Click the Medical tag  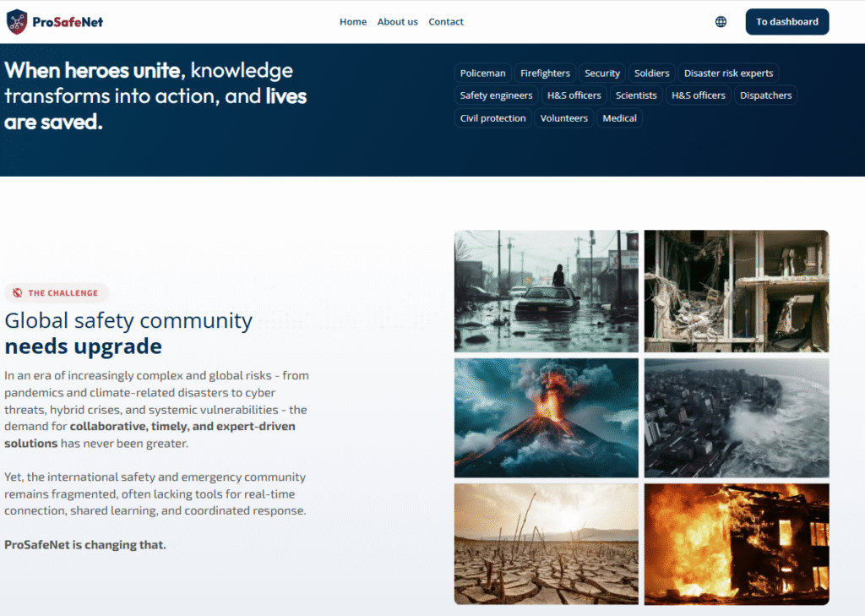(619, 118)
